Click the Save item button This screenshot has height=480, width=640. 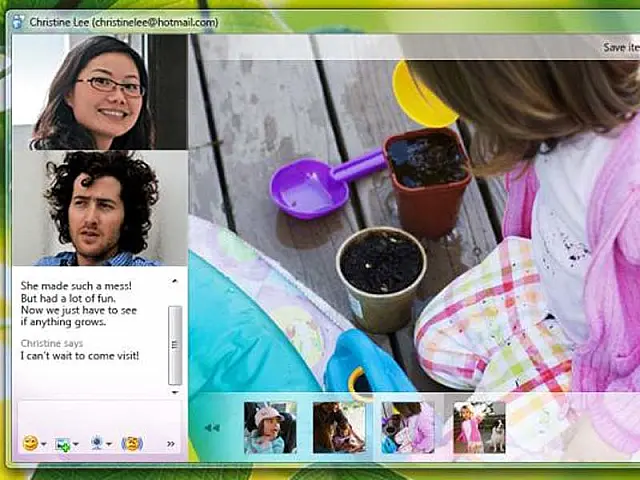(x=621, y=47)
